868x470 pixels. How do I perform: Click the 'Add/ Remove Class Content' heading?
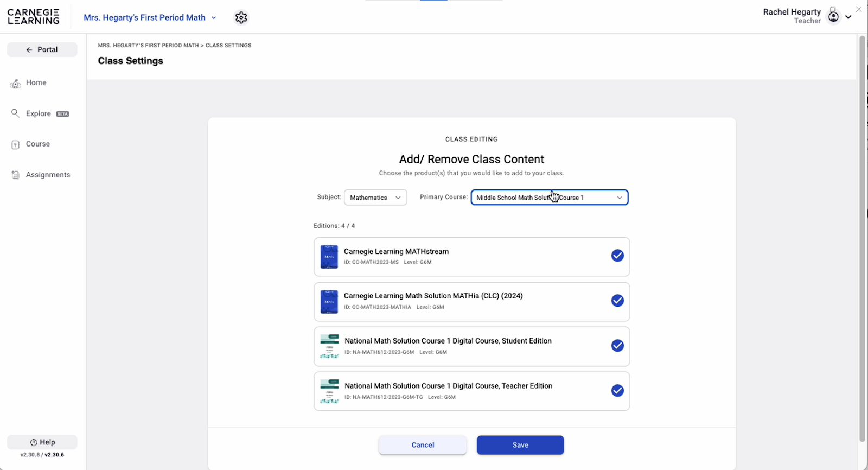tap(471, 159)
